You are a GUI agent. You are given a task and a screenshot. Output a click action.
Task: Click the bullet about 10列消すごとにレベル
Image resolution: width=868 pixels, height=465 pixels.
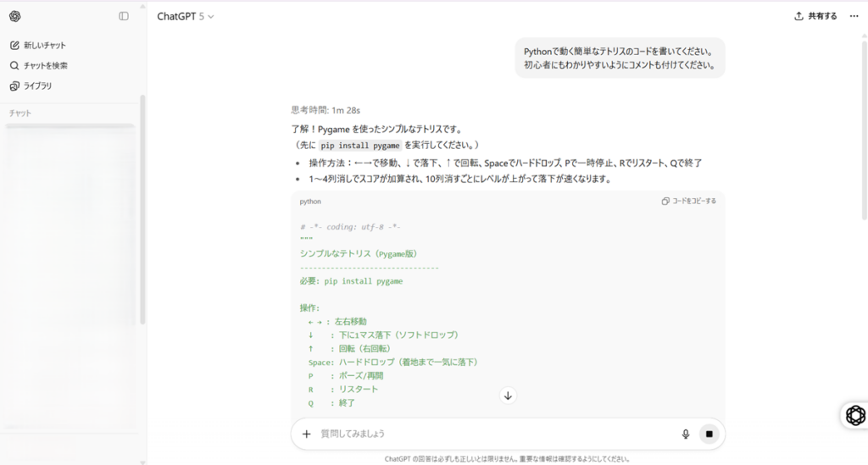pyautogui.click(x=459, y=180)
